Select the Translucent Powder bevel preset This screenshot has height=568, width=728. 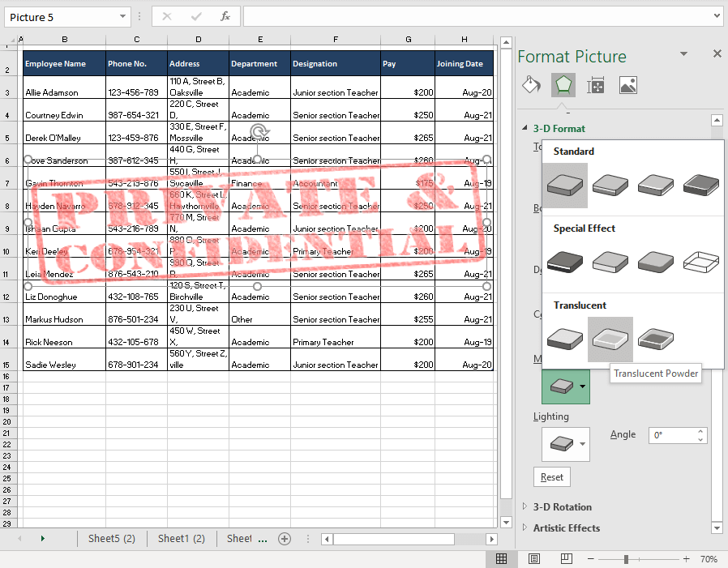[x=610, y=339]
